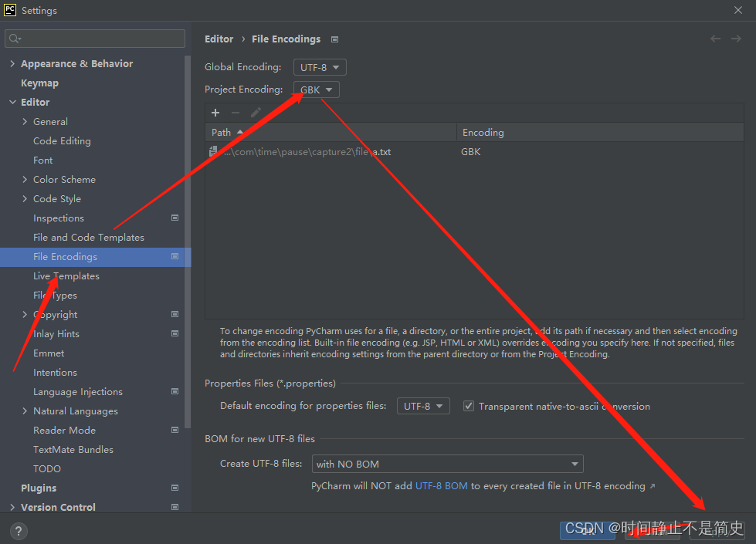Expand the Code Style subsection

(25, 198)
